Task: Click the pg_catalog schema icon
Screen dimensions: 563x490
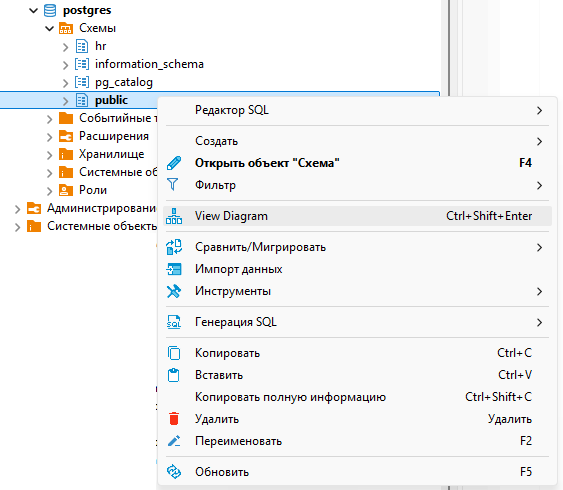Action: coord(82,82)
